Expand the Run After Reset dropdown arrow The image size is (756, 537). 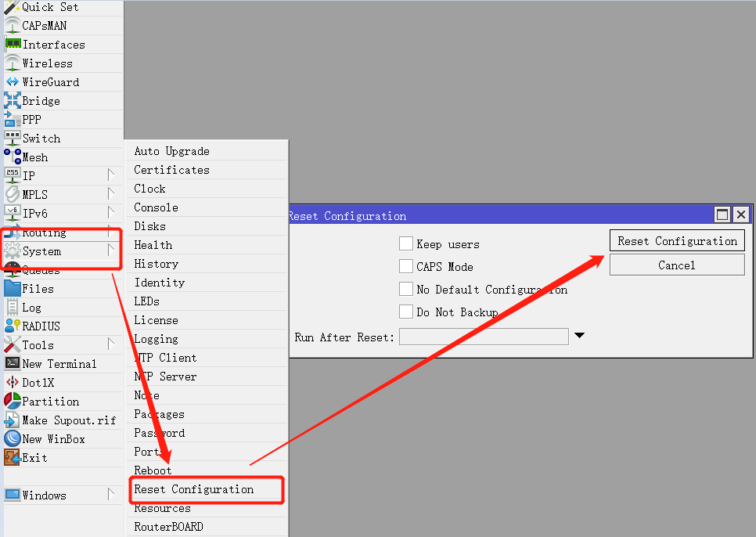[579, 337]
